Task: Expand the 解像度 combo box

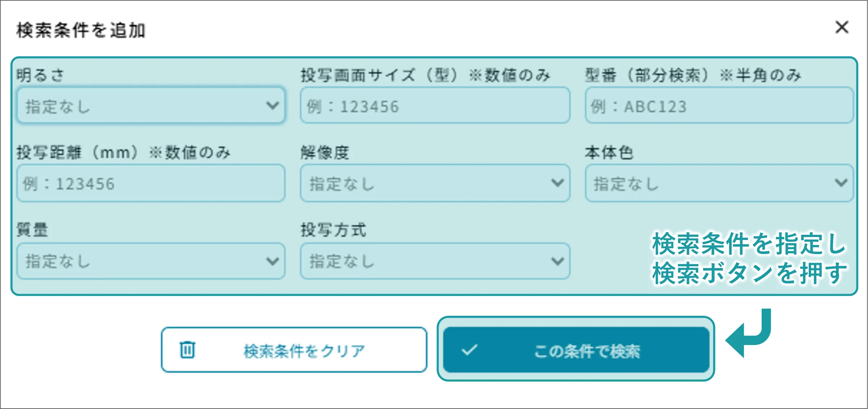Action: coord(435,183)
